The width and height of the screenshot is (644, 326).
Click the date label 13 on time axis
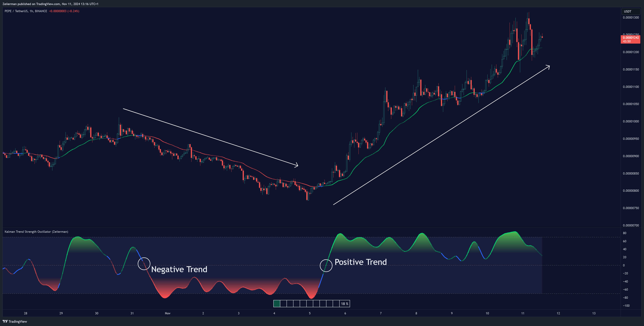[x=594, y=313]
